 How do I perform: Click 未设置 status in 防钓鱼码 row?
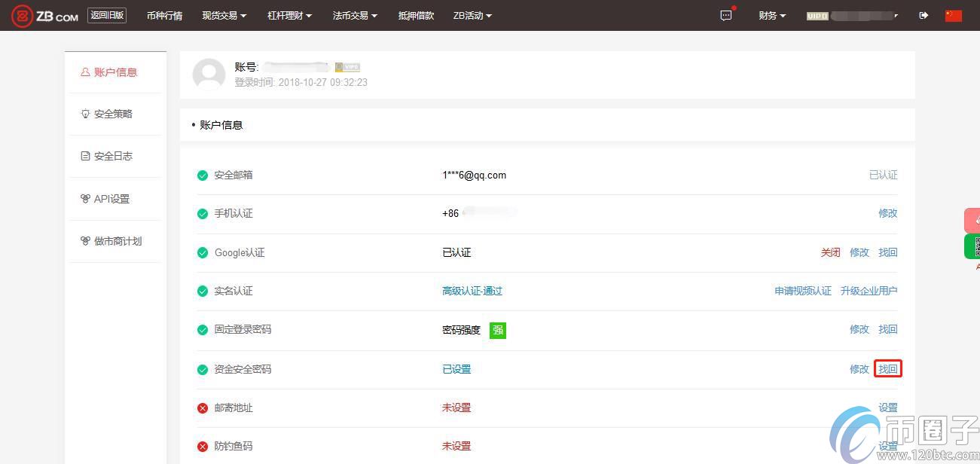tap(456, 446)
